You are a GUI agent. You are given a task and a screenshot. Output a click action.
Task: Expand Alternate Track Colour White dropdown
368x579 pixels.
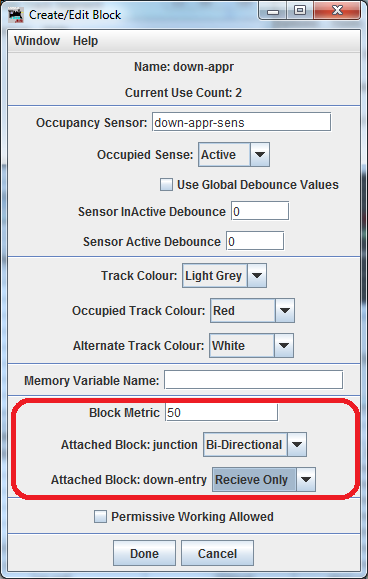tap(251, 345)
